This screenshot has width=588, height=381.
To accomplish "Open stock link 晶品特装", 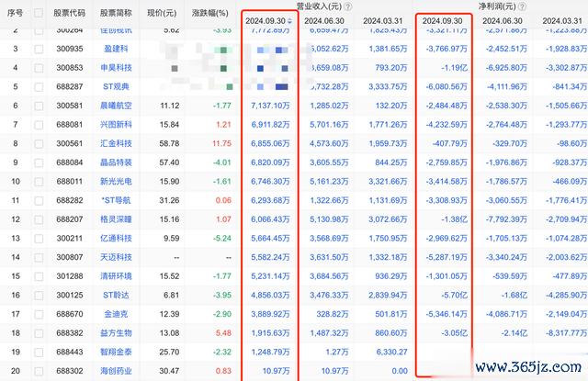I will 116,162.
